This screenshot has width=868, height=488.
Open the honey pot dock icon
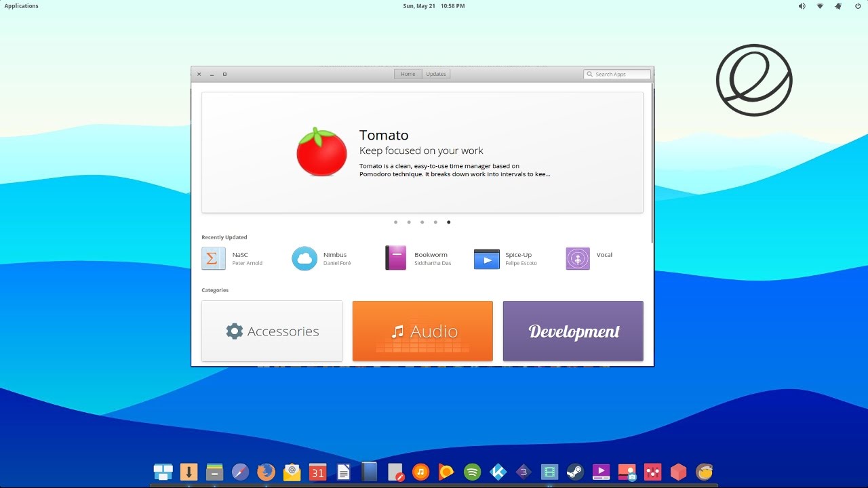pyautogui.click(x=705, y=472)
